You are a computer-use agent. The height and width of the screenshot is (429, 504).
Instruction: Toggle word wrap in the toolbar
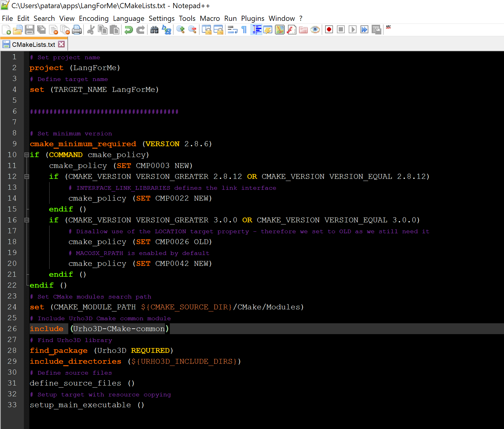[x=233, y=30]
